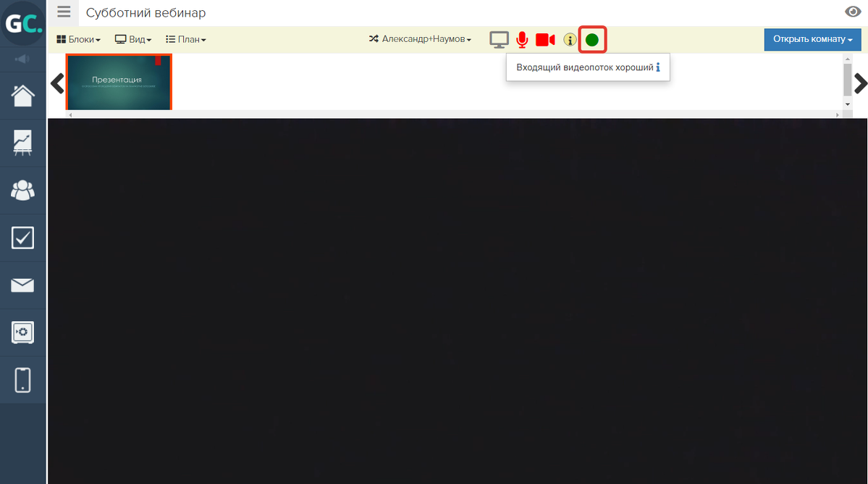Toggle screen sharing with the monitor icon
Image resolution: width=868 pixels, height=484 pixels.
499,40
